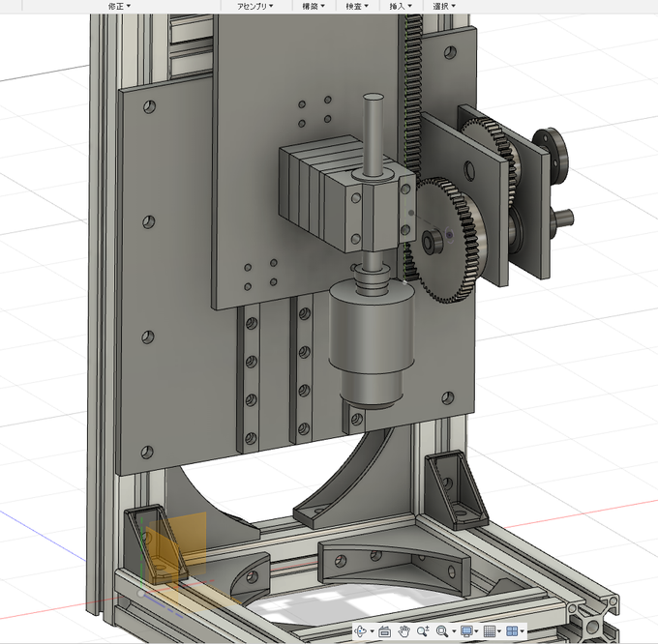Select the cylindrical motor body below the shaft

point(371,327)
